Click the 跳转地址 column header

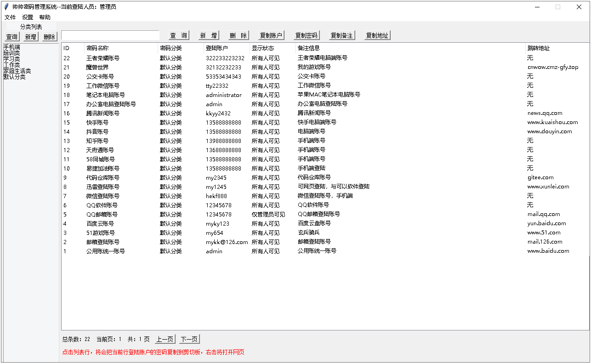(x=557, y=48)
